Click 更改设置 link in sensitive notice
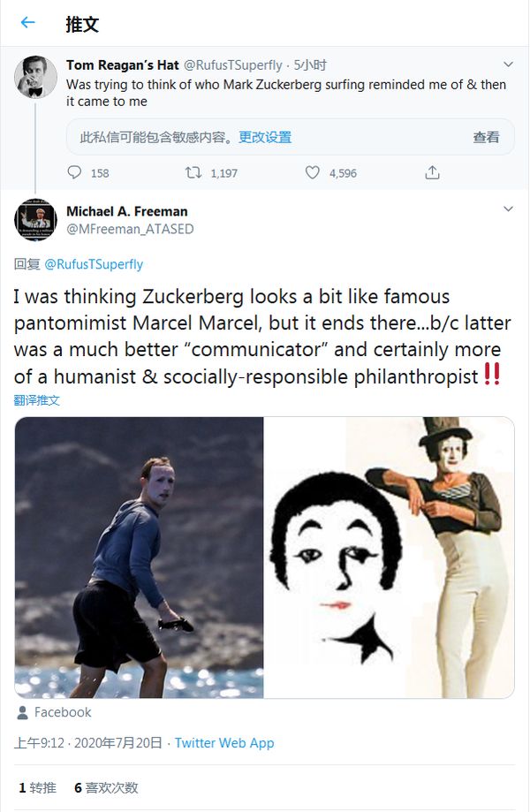 click(x=265, y=137)
